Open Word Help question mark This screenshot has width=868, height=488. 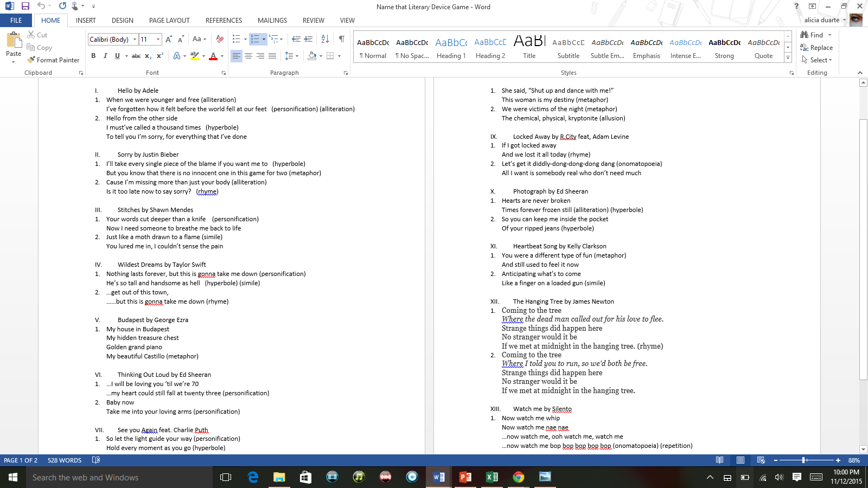coord(796,6)
